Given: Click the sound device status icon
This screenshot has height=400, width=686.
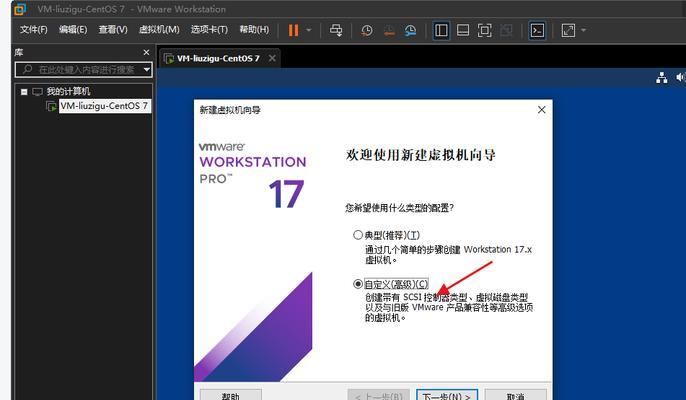Looking at the screenshot, I should (x=681, y=77).
